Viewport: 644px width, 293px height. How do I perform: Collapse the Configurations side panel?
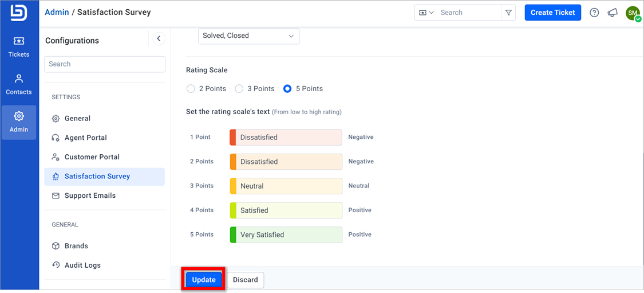159,39
